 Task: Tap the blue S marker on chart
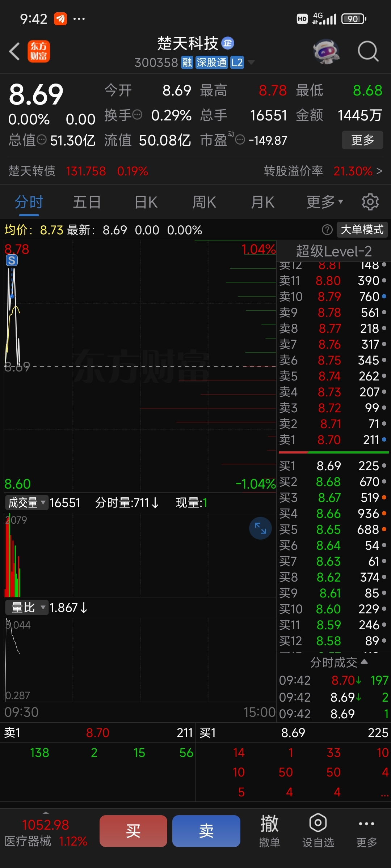point(12,260)
